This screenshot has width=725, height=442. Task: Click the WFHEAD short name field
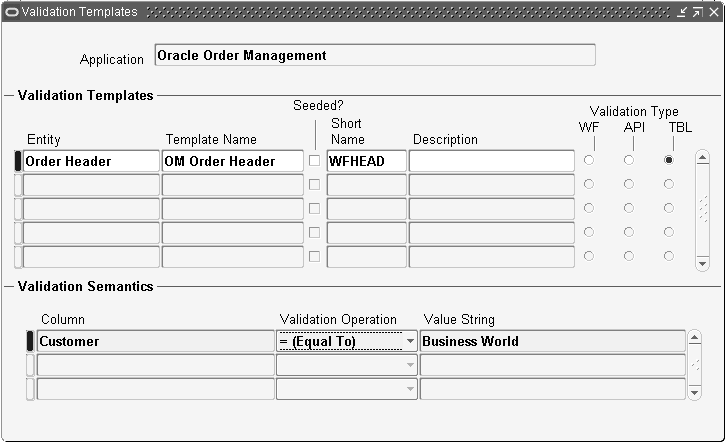click(367, 161)
